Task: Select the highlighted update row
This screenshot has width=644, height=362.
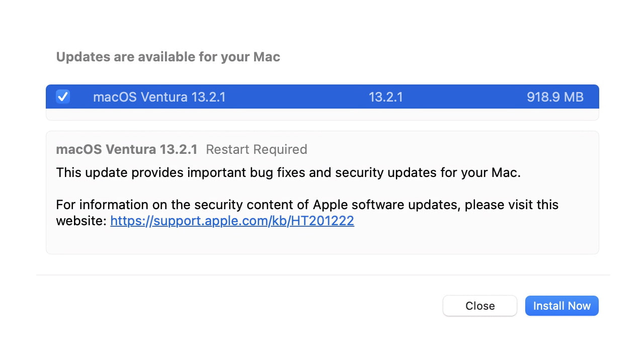Action: point(322,97)
